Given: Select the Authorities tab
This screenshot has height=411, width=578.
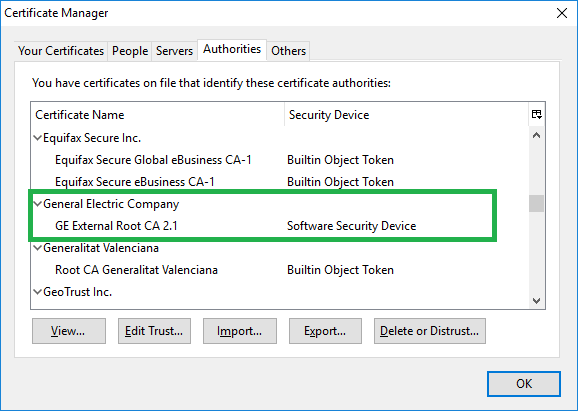Looking at the screenshot, I should tap(232, 49).
